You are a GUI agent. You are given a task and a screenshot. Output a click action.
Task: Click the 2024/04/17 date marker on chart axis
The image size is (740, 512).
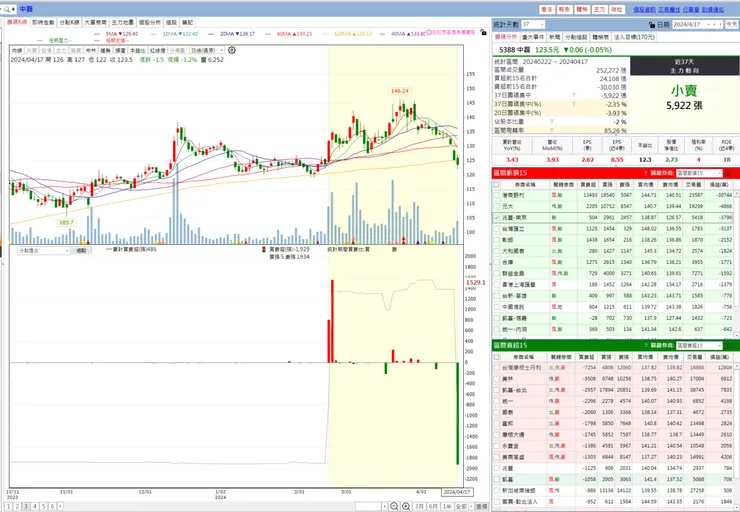click(x=457, y=492)
